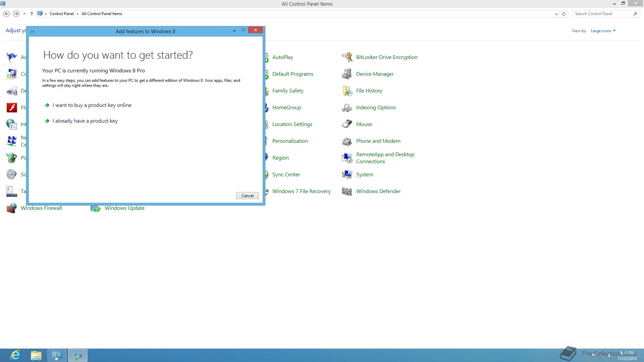This screenshot has width=644, height=362.
Task: Open Sync Center
Action: [286, 175]
